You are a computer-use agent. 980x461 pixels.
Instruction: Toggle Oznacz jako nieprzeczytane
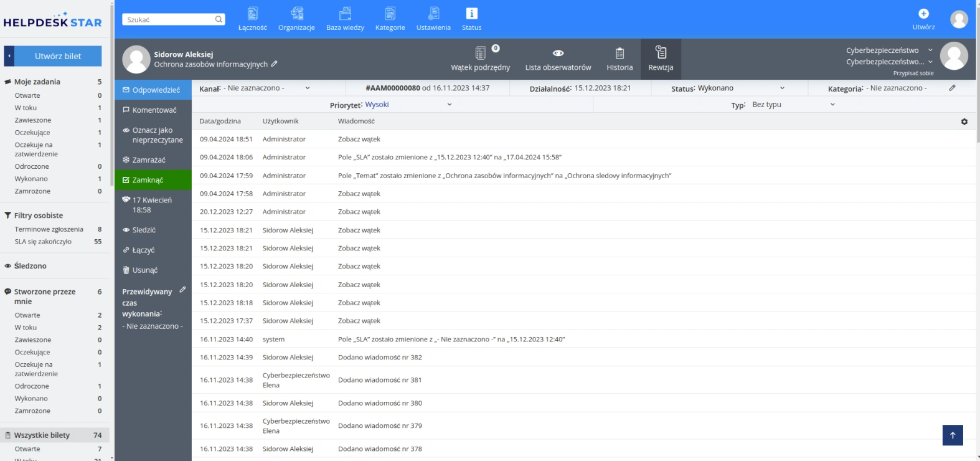point(153,135)
